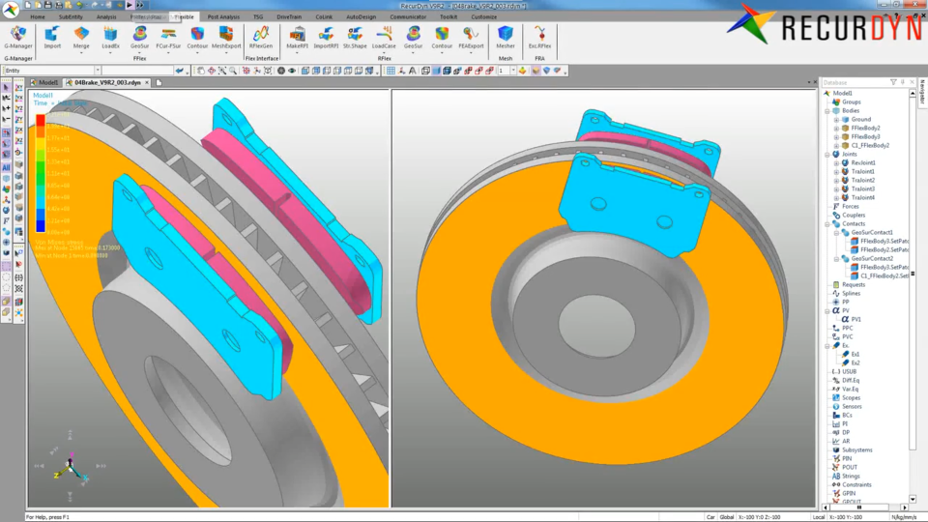Click the MeshExport icon

point(226,37)
